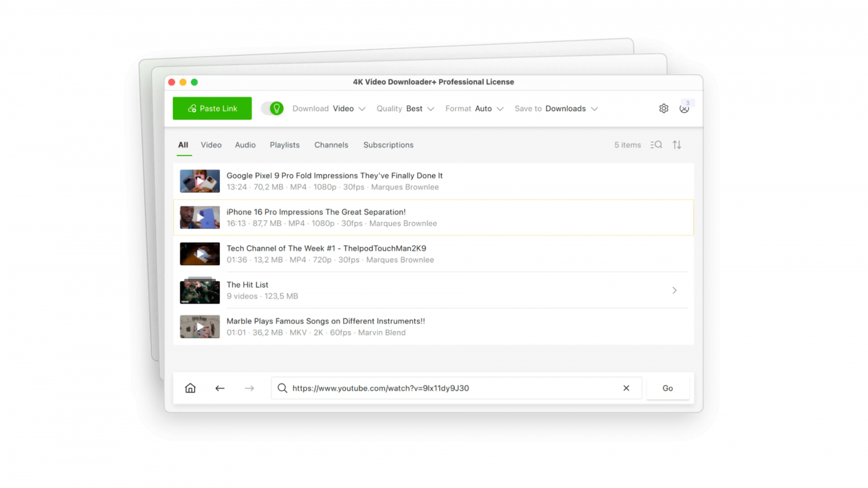Go to browser home with the house icon
The width and height of the screenshot is (868, 488).
(x=190, y=388)
